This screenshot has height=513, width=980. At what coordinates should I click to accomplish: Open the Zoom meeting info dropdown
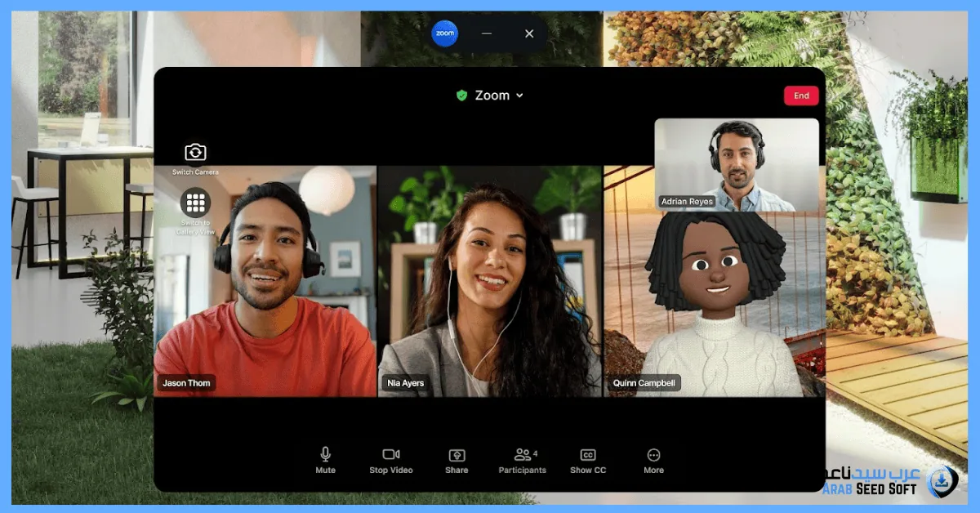coord(520,95)
